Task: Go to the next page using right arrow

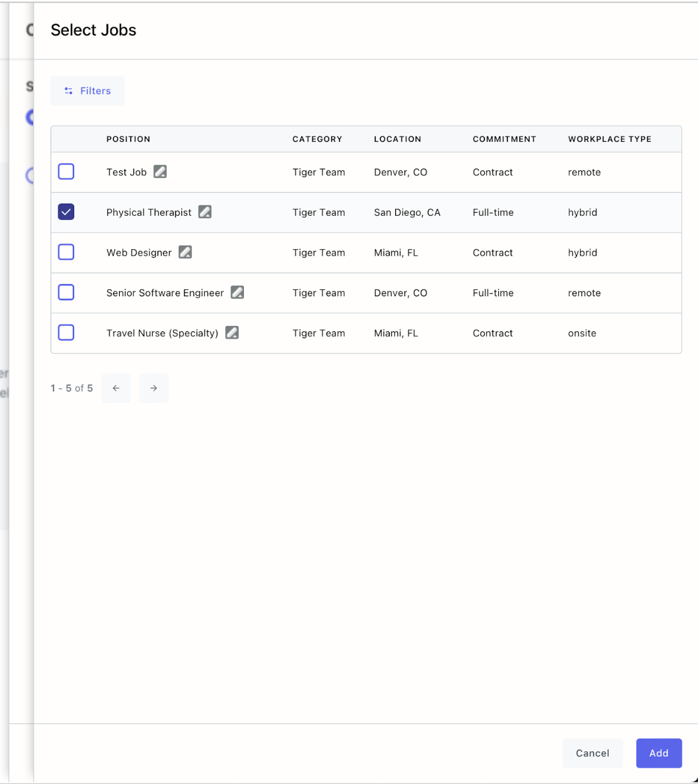Action: tap(153, 388)
